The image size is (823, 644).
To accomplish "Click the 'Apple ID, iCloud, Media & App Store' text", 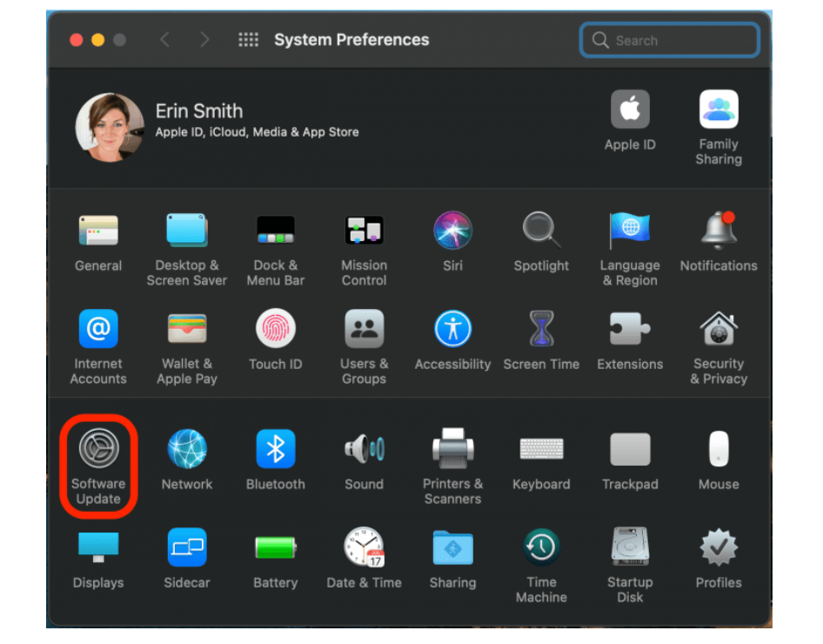I will click(257, 132).
